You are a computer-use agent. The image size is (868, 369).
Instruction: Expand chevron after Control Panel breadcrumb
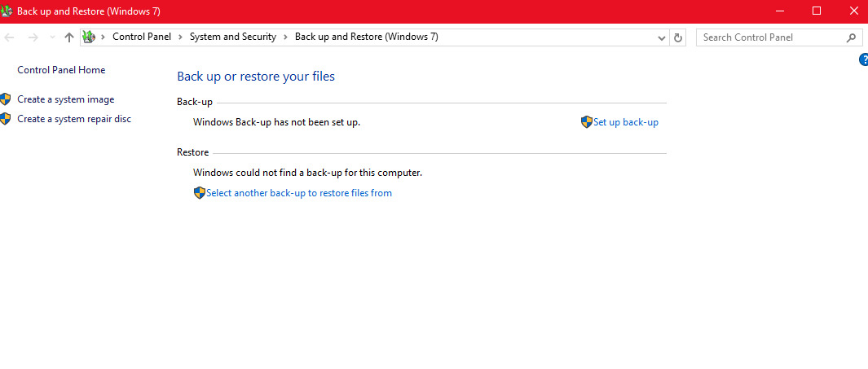point(180,37)
